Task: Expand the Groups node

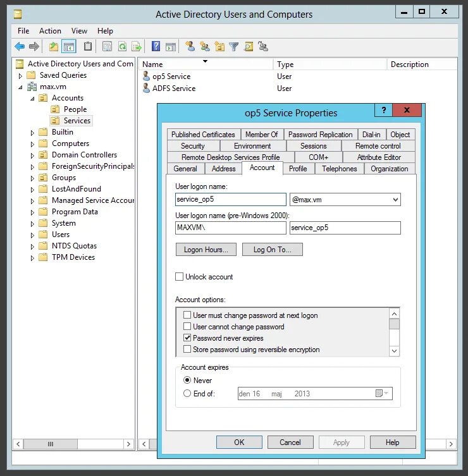Action: point(32,178)
